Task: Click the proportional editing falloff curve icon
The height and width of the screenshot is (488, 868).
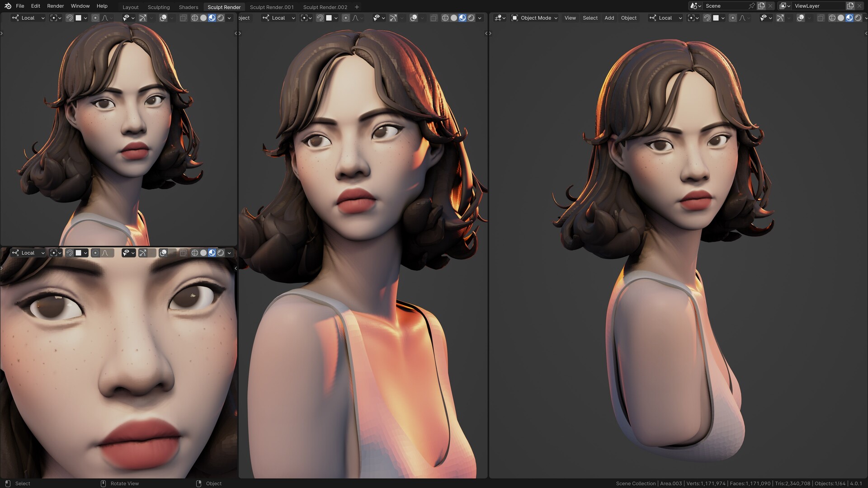Action: [x=743, y=18]
